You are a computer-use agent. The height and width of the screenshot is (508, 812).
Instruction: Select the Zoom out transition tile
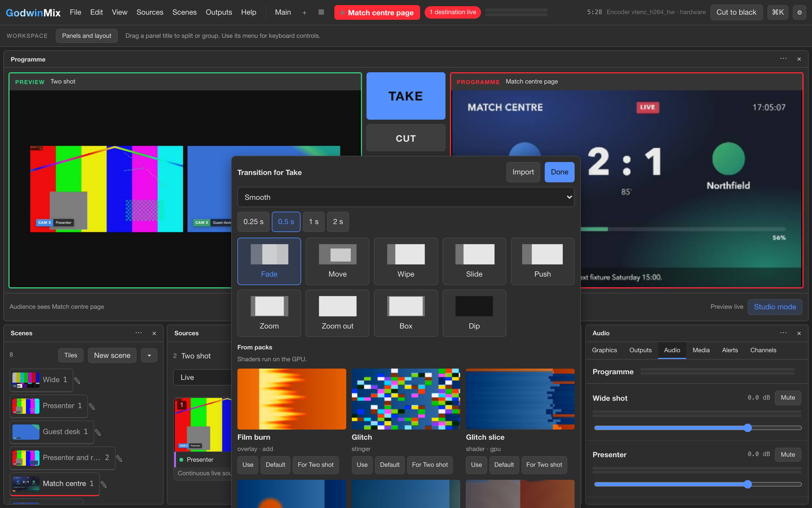(x=337, y=313)
